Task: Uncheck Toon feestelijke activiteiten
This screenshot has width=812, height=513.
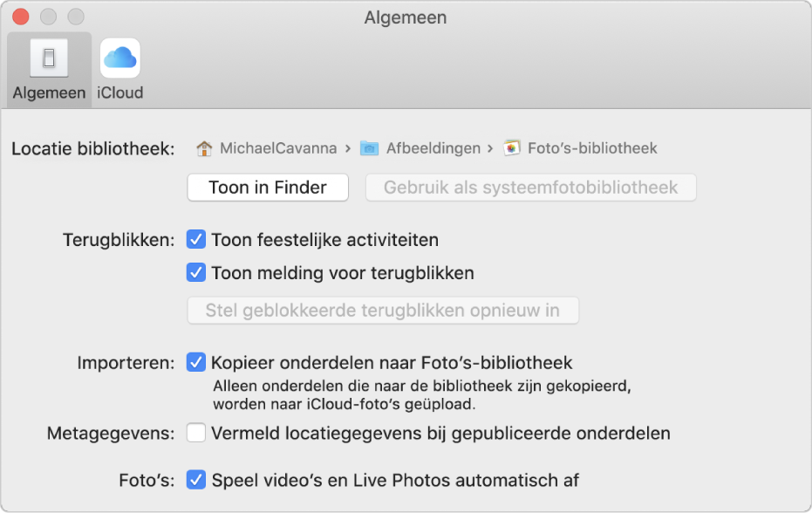Action: tap(194, 239)
